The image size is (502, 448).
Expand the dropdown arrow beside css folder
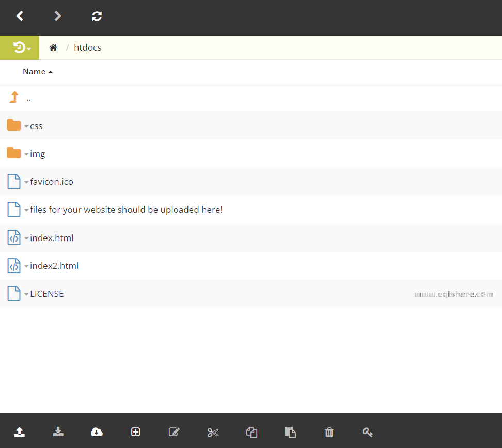(26, 126)
